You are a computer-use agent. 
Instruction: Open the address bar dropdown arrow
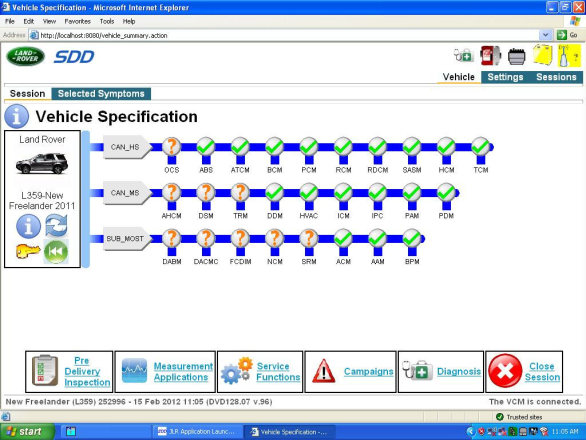546,35
